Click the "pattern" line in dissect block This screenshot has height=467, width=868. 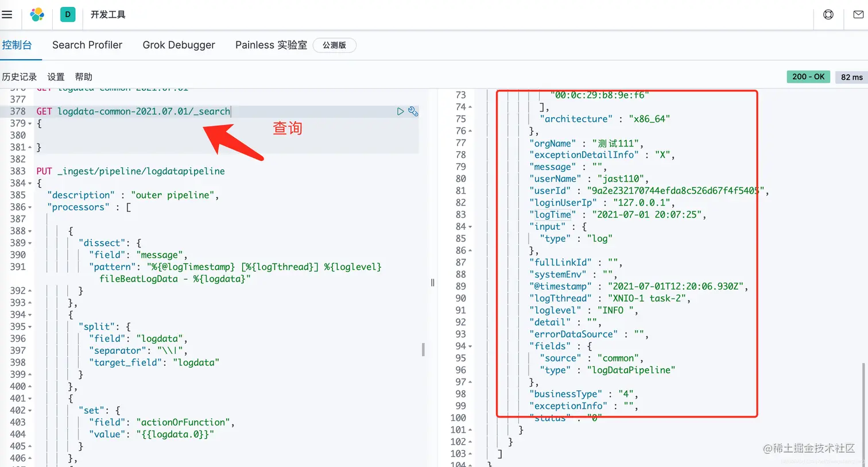point(235,273)
